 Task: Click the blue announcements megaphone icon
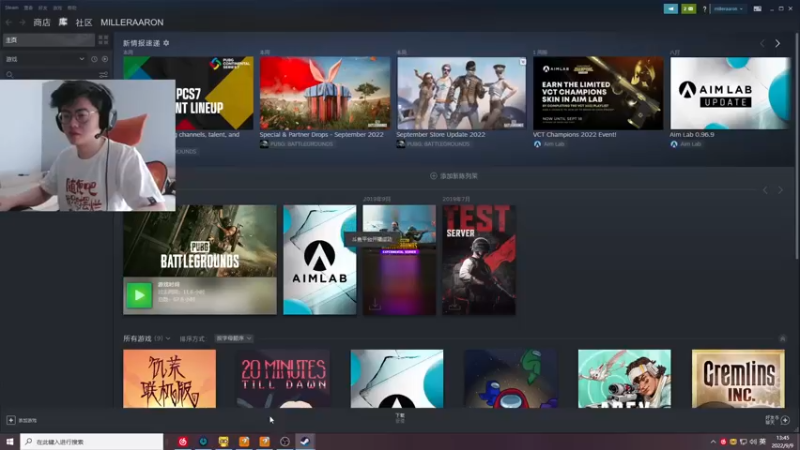[670, 9]
